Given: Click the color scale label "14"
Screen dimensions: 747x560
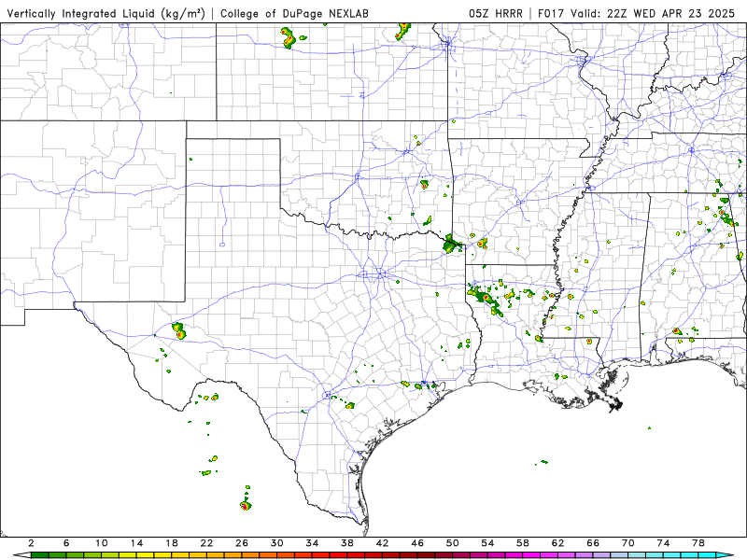Looking at the screenshot, I should tap(136, 543).
